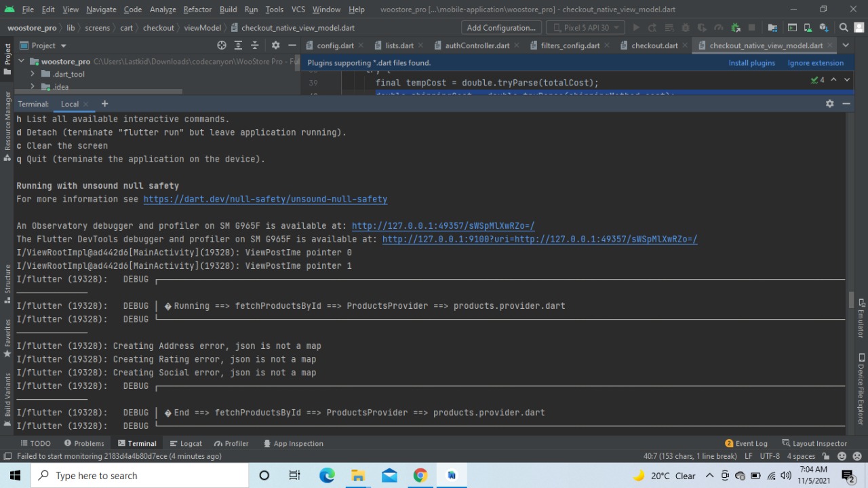This screenshot has height=488, width=868.
Task: Switch to the checkout.dart editor tab
Action: [x=654, y=45]
